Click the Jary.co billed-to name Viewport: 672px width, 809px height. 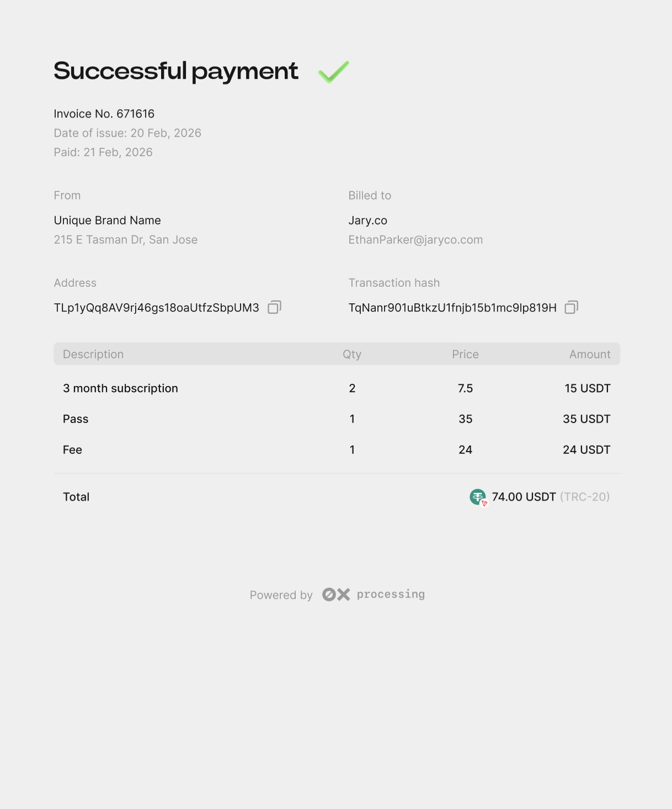(x=368, y=221)
